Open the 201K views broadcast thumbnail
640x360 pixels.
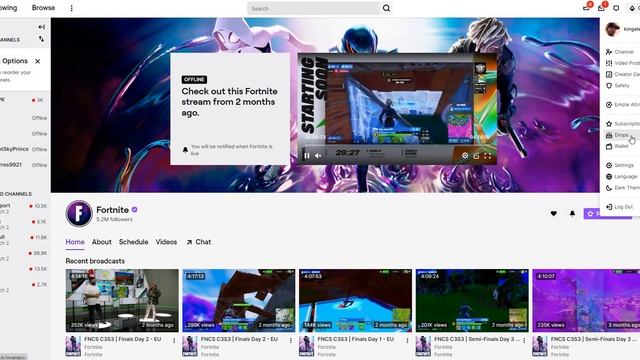(472, 300)
